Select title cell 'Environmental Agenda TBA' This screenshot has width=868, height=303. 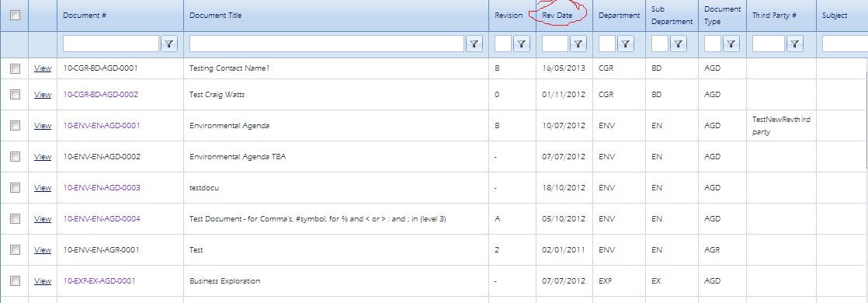[x=238, y=157]
